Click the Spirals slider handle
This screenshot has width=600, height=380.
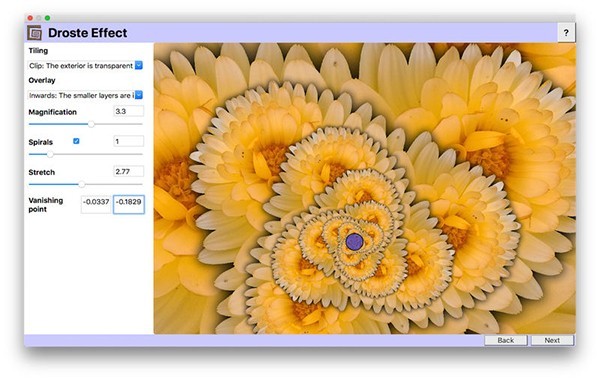(x=50, y=154)
